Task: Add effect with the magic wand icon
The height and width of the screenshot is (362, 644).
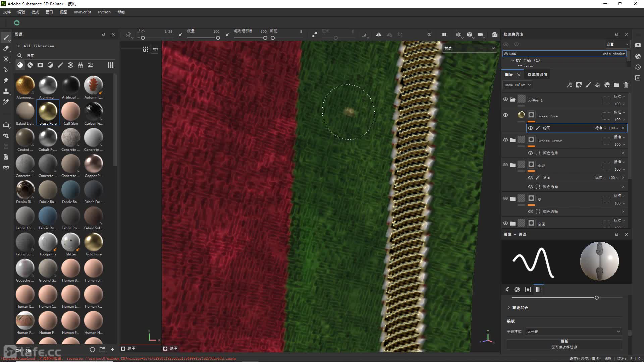Action: coord(570,85)
